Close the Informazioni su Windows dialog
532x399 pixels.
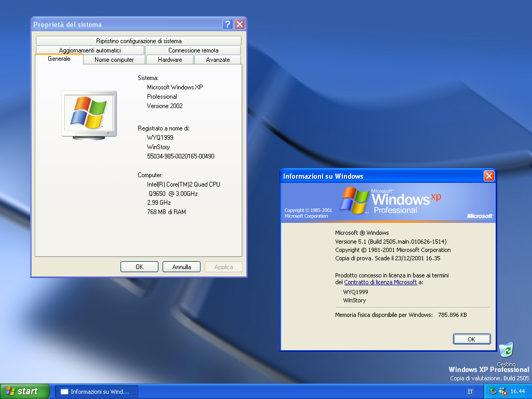pos(489,176)
